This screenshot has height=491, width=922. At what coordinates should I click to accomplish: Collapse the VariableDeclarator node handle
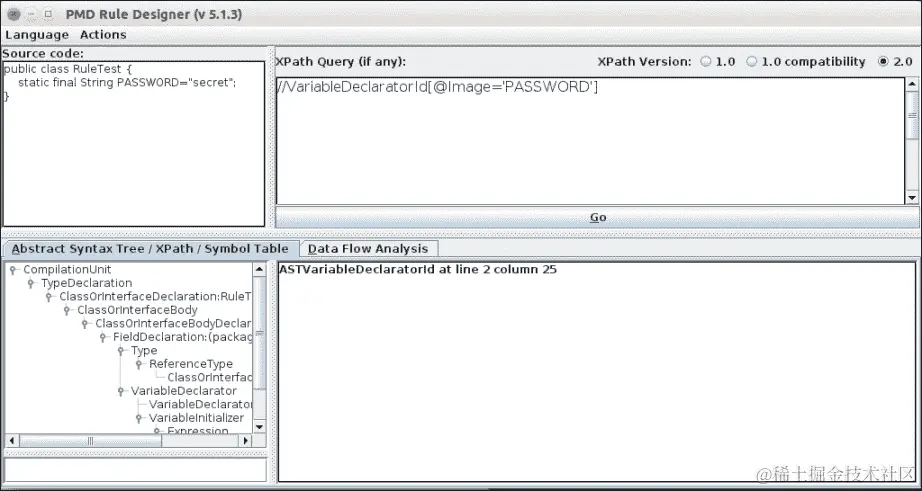[x=121, y=392]
